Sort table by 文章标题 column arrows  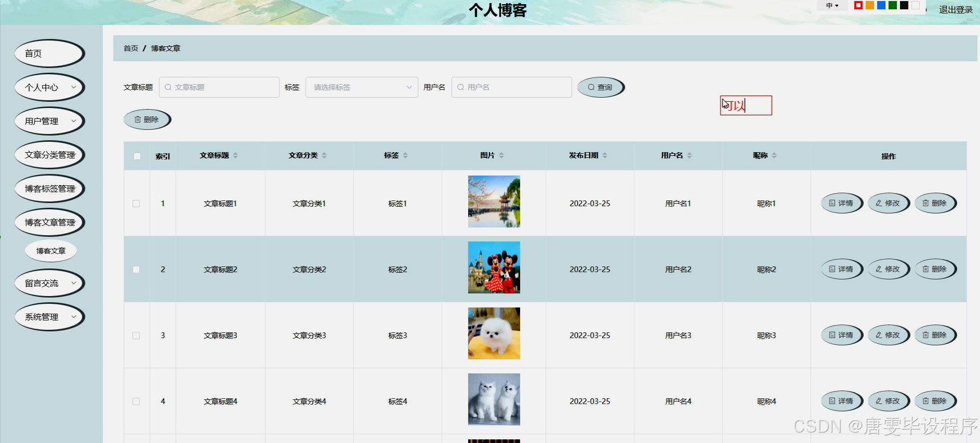(x=235, y=155)
